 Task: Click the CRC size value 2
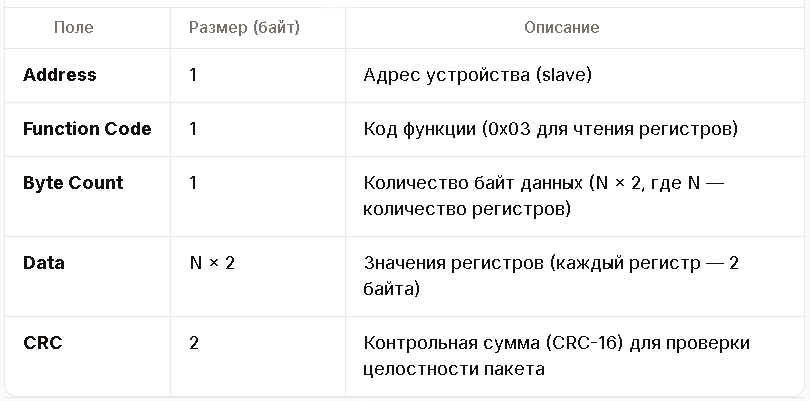tap(194, 343)
